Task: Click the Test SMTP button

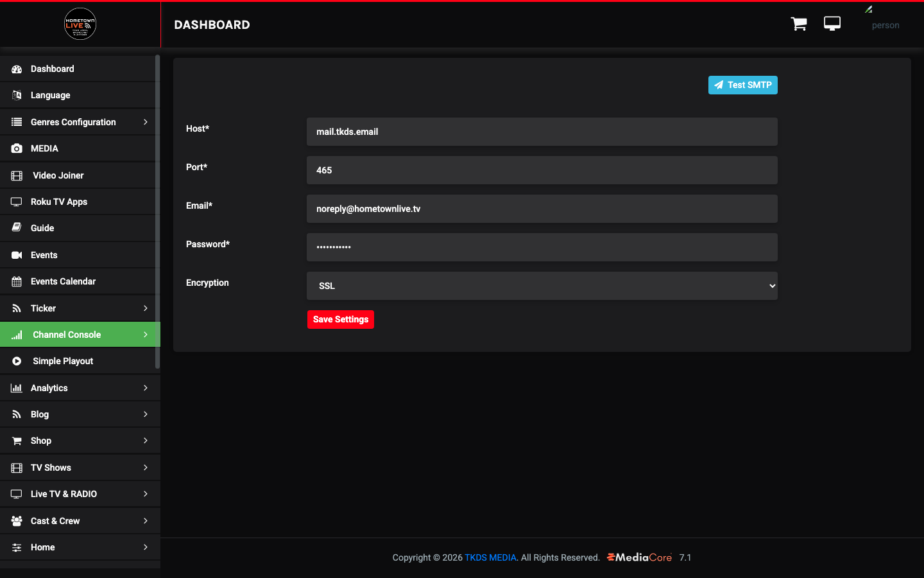Action: [x=742, y=85]
